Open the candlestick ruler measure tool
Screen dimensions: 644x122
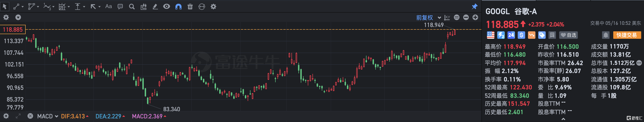tap(144, 7)
